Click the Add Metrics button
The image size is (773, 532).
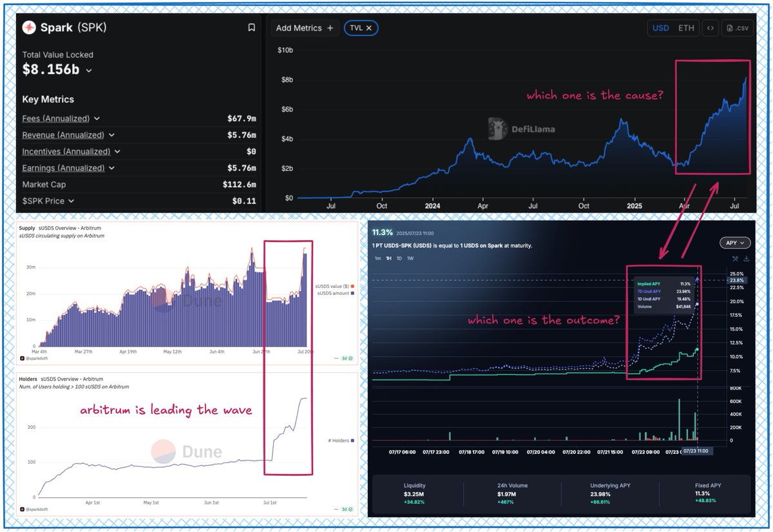pyautogui.click(x=305, y=28)
